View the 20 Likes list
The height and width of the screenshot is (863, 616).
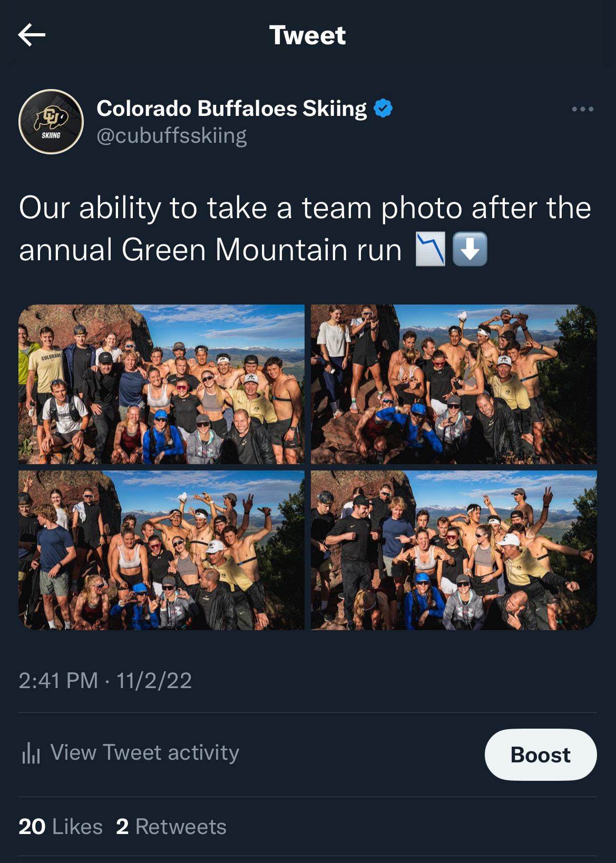coord(61,827)
